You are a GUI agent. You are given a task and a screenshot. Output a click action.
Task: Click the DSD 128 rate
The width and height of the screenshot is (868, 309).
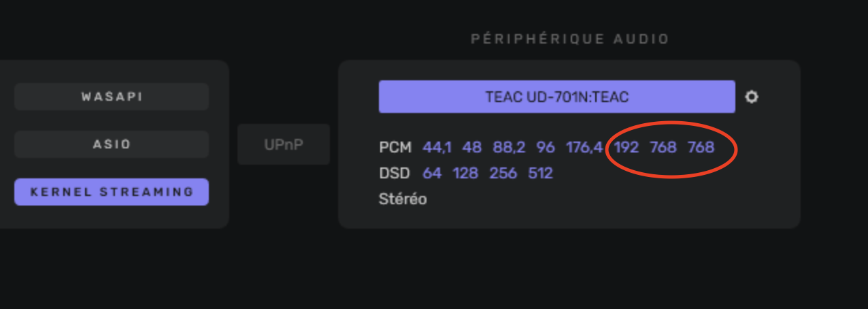tap(465, 173)
